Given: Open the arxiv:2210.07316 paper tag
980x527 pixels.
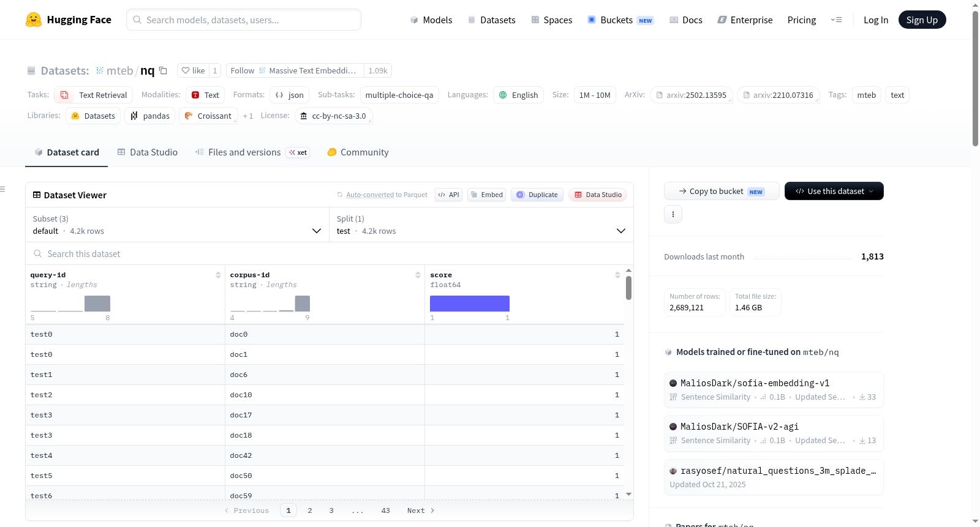Looking at the screenshot, I should 778,95.
